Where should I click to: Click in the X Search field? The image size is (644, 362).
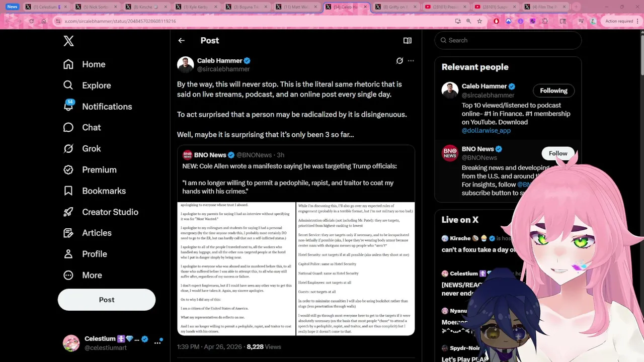point(508,40)
